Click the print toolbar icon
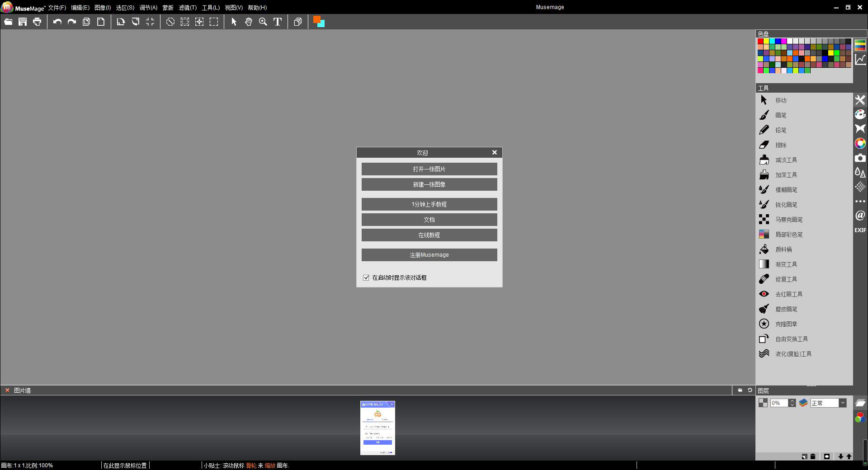Viewport: 868px width, 470px height. pos(37,22)
